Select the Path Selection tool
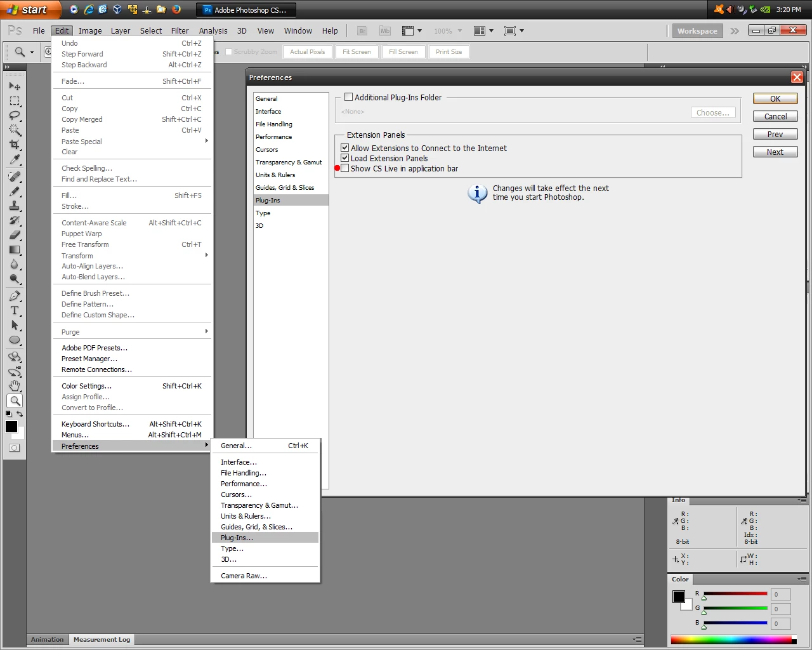Screen dimensions: 812x650 pos(15,325)
